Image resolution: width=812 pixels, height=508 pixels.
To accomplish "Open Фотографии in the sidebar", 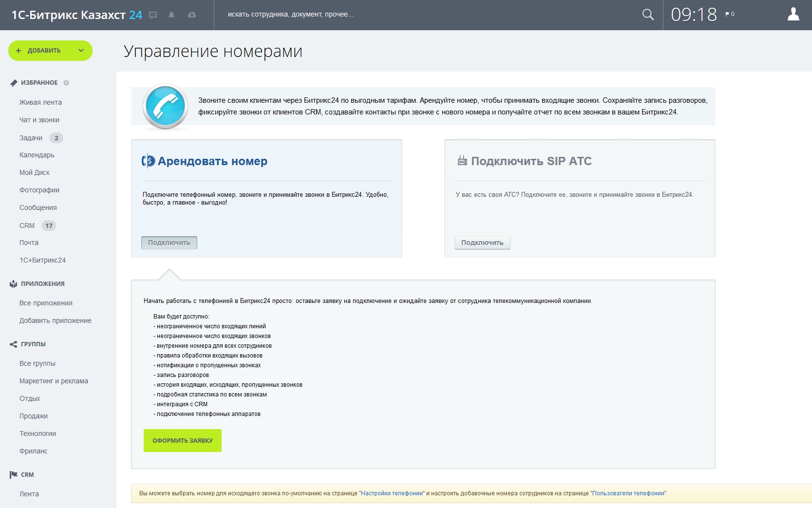I will [39, 190].
